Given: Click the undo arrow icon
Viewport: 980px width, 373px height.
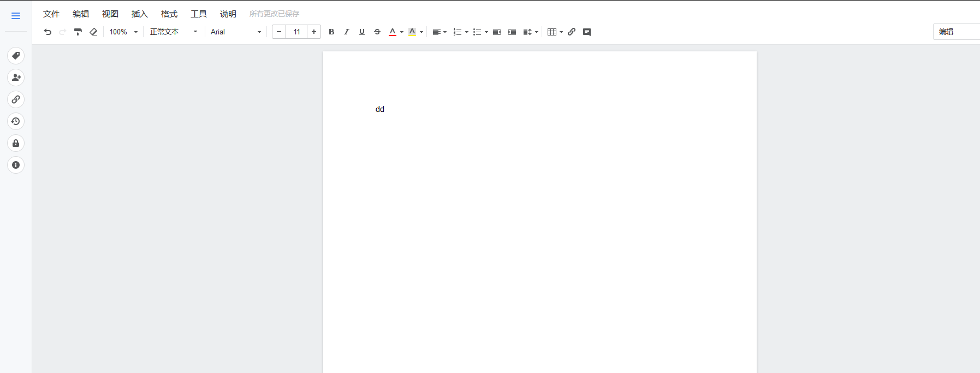Looking at the screenshot, I should 47,32.
